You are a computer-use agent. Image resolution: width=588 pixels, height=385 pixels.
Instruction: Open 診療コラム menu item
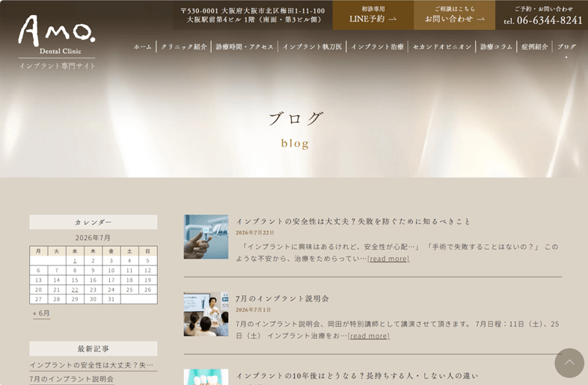(496, 47)
